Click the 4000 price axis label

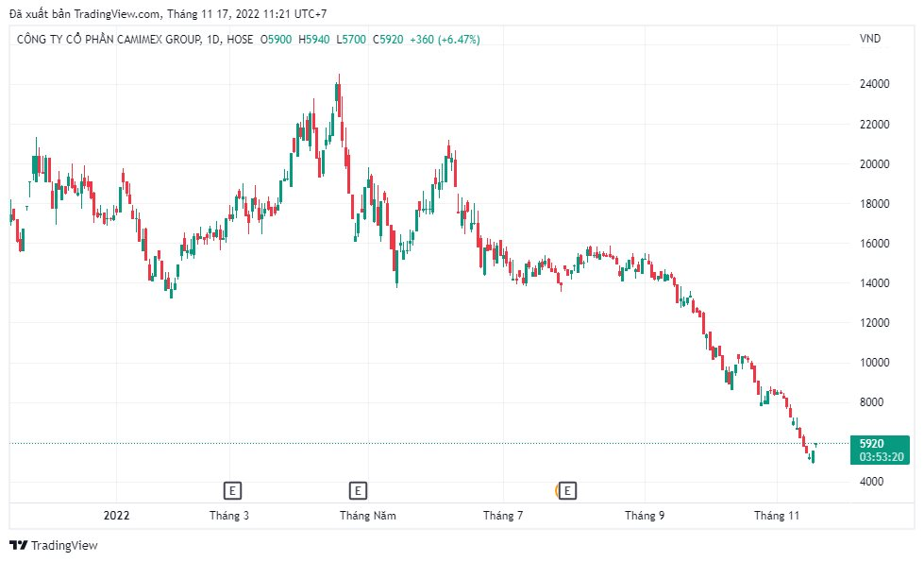(871, 482)
